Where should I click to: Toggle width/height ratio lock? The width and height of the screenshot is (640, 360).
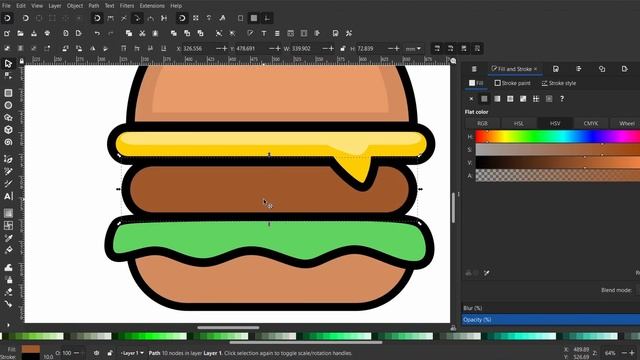[342, 49]
